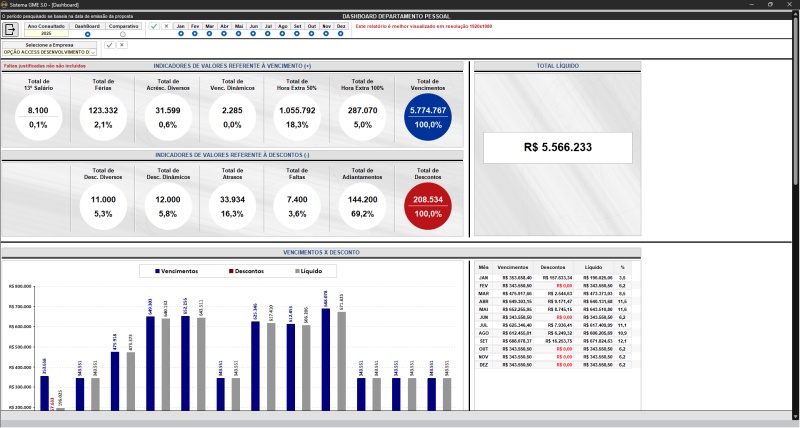
Task: Click red Total de Descontos circle
Action: coord(429,206)
